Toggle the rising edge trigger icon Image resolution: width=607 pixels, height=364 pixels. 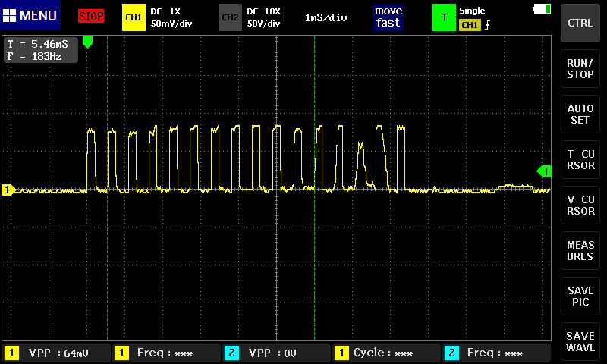point(487,25)
